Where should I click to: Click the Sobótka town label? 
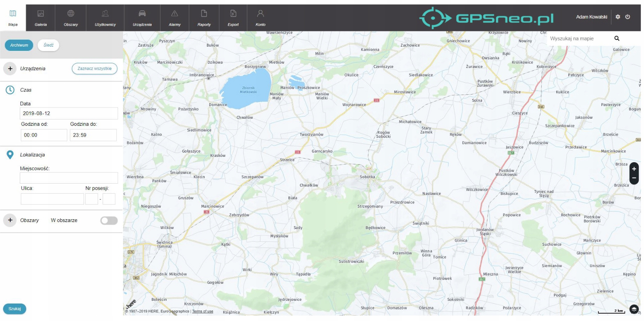click(367, 177)
